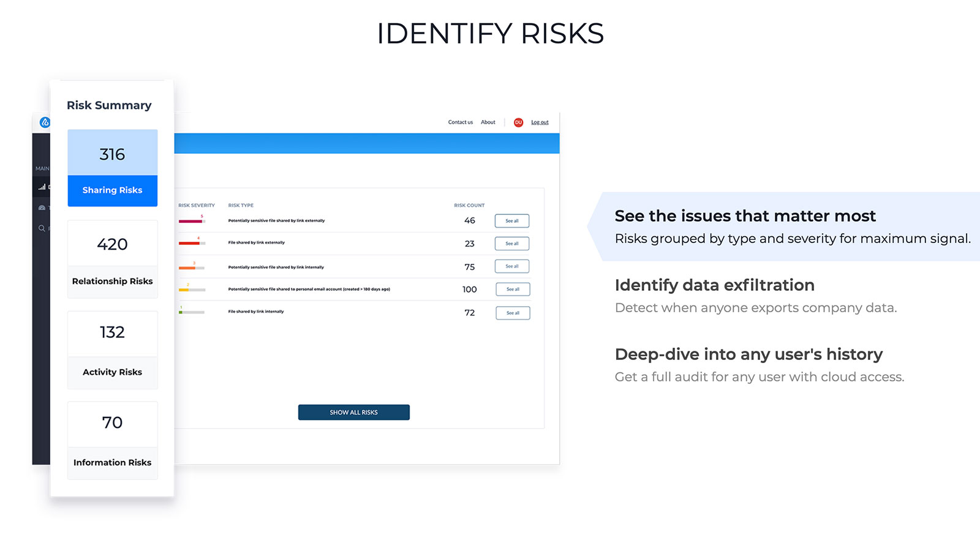Select the bar chart sidebar icon
This screenshot has width=980, height=551.
click(42, 187)
